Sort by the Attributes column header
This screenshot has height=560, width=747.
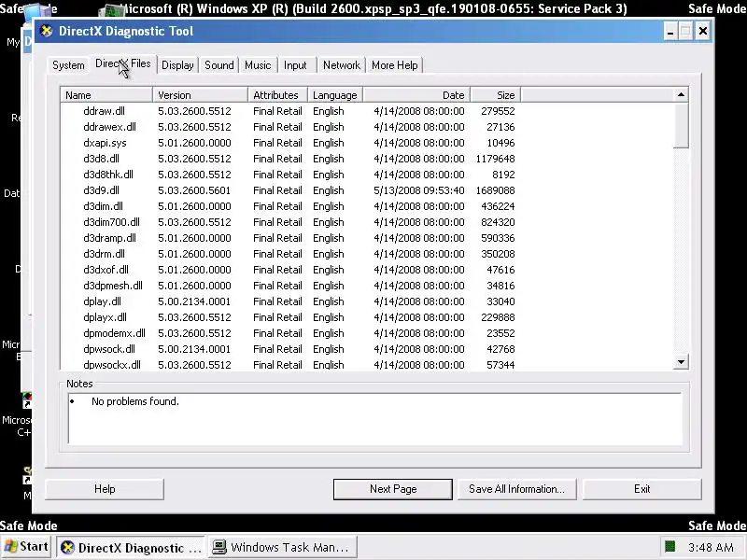tap(277, 95)
